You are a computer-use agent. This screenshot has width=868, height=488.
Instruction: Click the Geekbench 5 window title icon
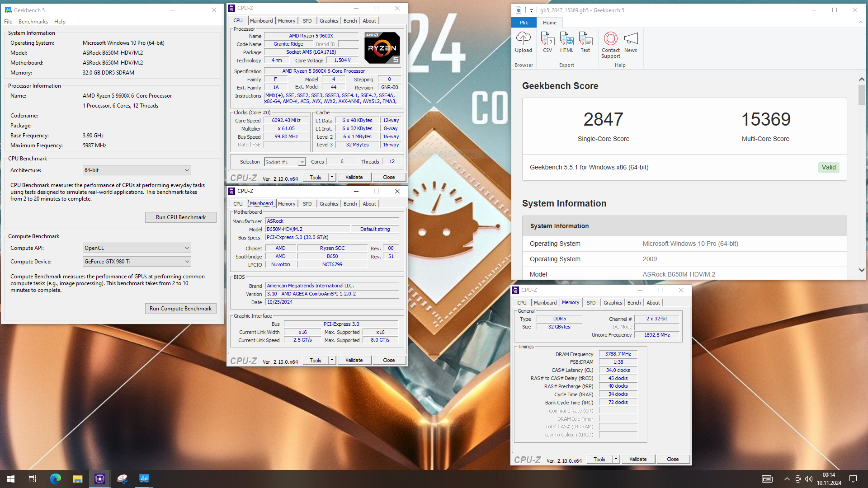(x=8, y=10)
